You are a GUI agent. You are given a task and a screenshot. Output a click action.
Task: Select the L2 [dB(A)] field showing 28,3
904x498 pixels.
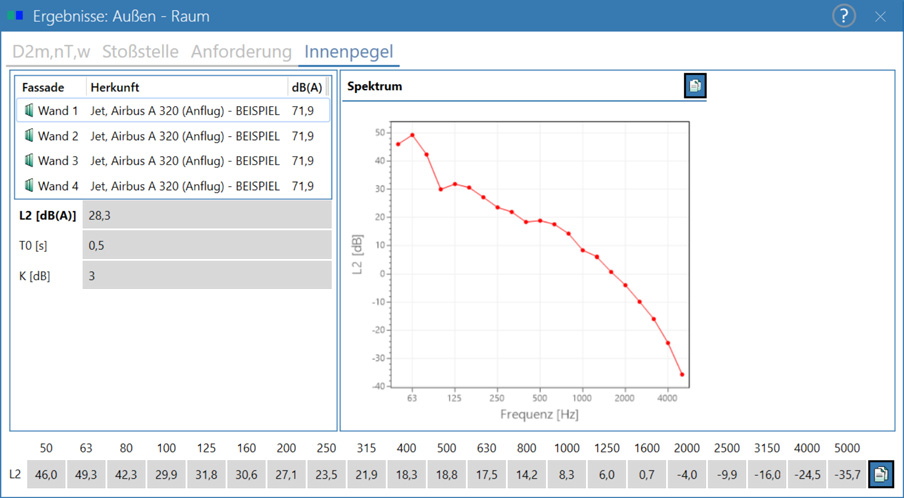click(207, 216)
